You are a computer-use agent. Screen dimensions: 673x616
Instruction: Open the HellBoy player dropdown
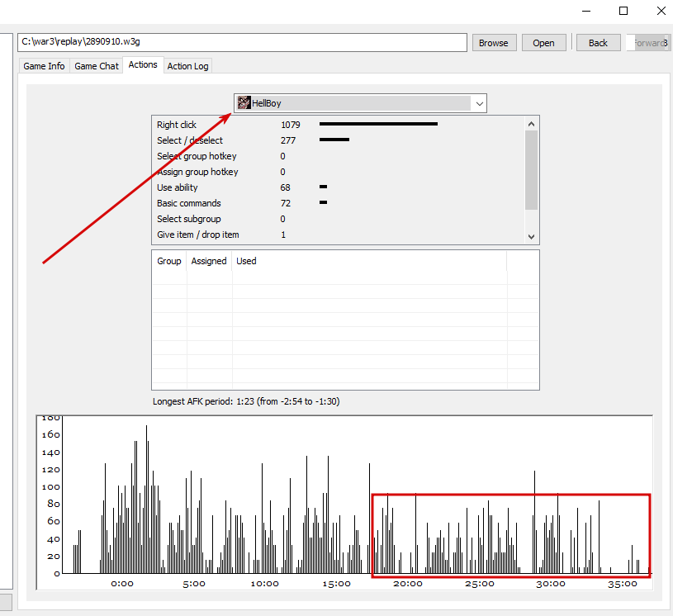360,103
